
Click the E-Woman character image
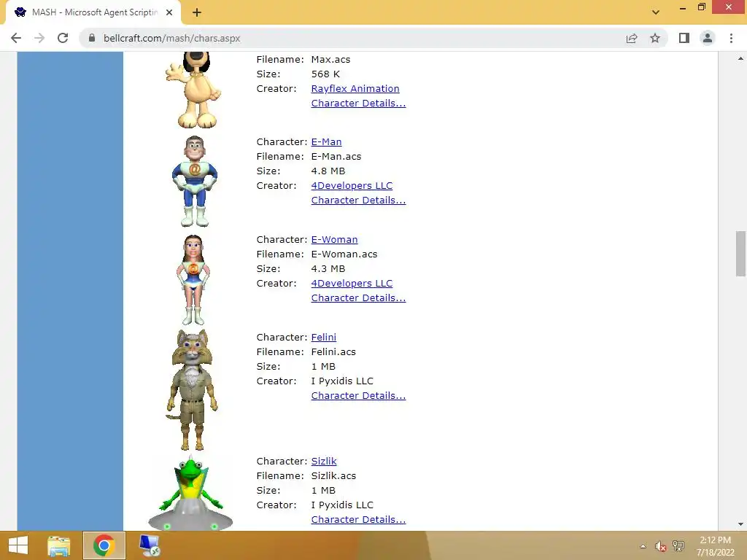pyautogui.click(x=193, y=279)
